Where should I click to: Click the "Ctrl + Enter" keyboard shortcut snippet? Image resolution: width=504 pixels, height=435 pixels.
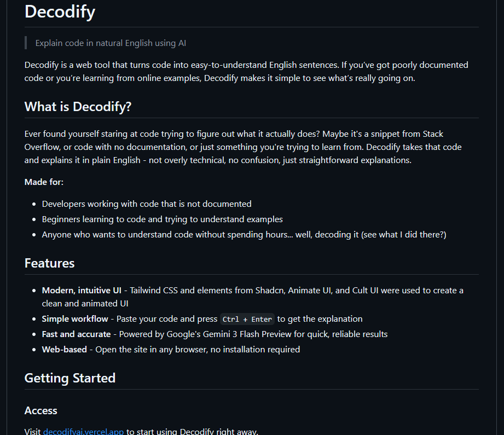(247, 319)
